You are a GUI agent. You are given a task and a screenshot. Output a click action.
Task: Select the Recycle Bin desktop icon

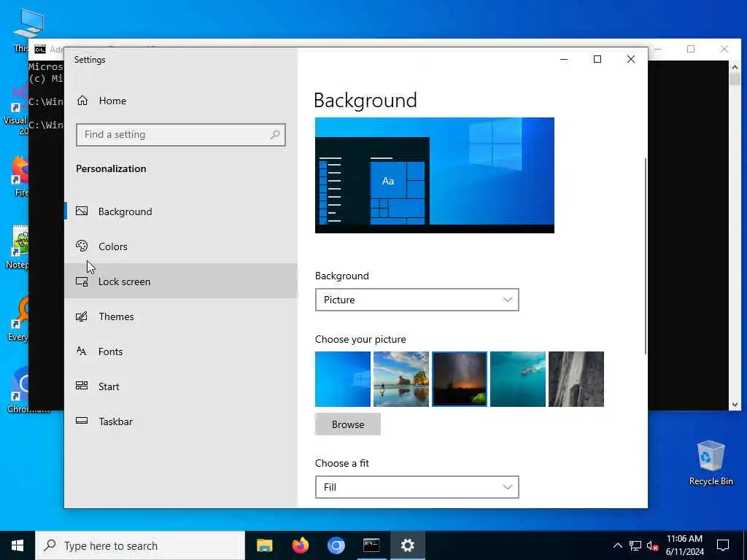711,463
